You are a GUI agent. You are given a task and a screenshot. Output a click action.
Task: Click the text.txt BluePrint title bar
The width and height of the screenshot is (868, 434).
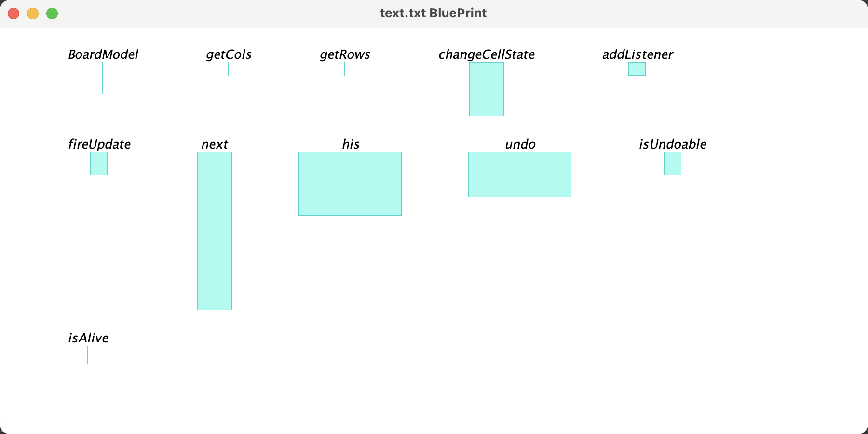[433, 13]
